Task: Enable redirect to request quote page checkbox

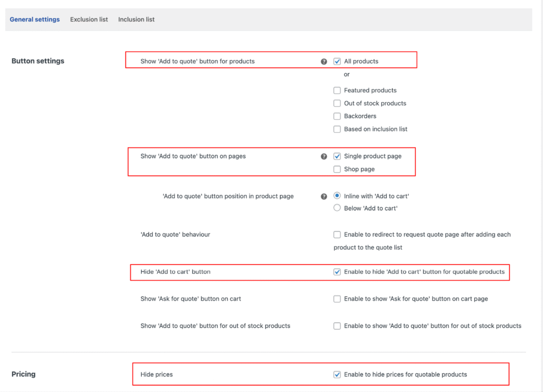Action: click(x=337, y=235)
